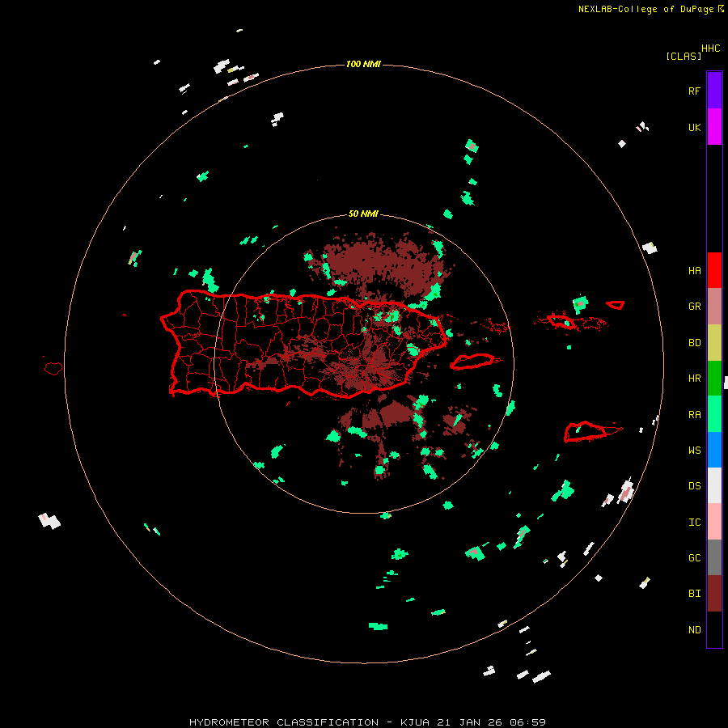The height and width of the screenshot is (728, 728).
Task: Click the IC legend label
Action: (694, 523)
